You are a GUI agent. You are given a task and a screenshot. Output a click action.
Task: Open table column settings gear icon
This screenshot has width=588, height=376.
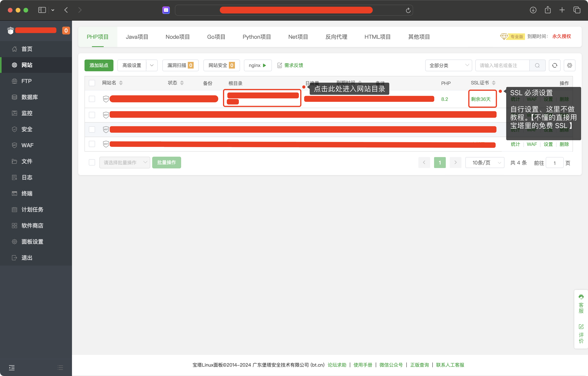click(569, 66)
